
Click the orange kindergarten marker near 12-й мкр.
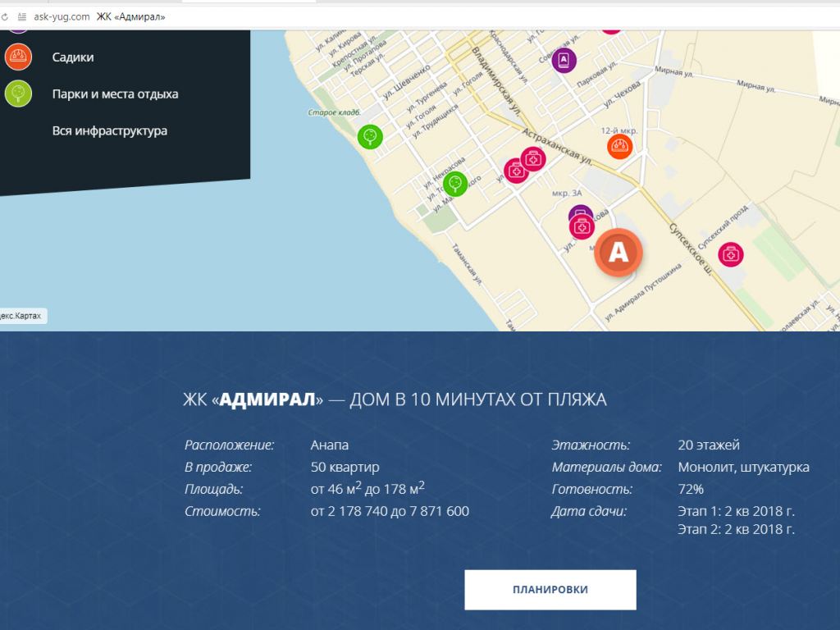coord(620,146)
